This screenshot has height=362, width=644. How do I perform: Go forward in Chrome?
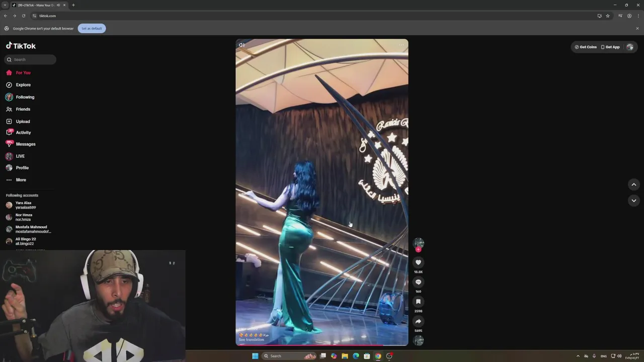coord(15,16)
